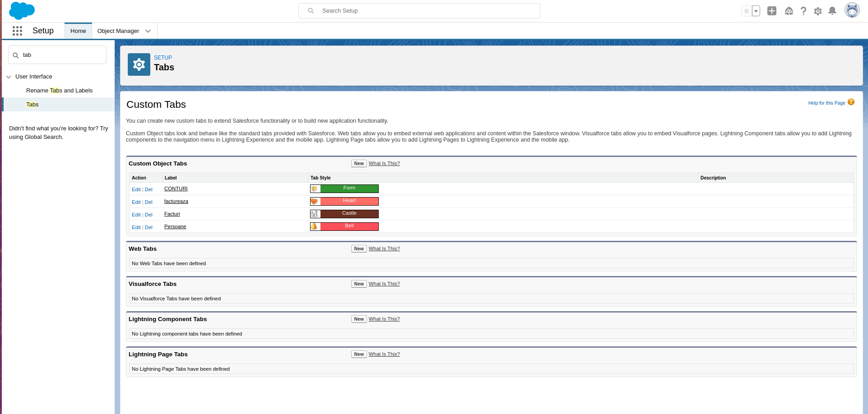
Task: Collapse the User Interface section
Action: [9, 77]
